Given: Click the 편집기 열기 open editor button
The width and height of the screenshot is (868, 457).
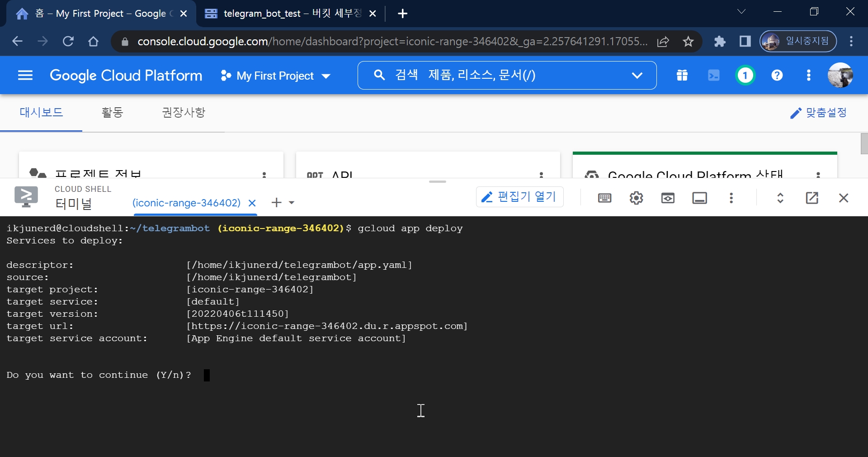Looking at the screenshot, I should pyautogui.click(x=520, y=197).
